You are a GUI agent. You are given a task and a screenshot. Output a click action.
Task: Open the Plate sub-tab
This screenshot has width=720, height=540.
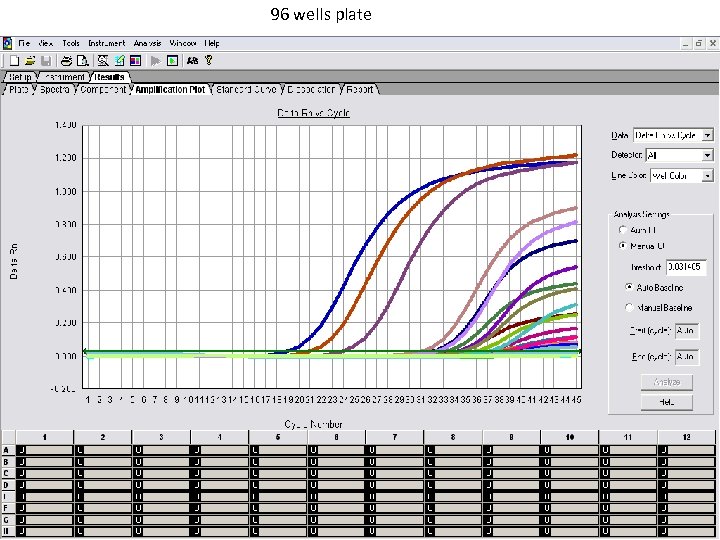pyautogui.click(x=19, y=90)
